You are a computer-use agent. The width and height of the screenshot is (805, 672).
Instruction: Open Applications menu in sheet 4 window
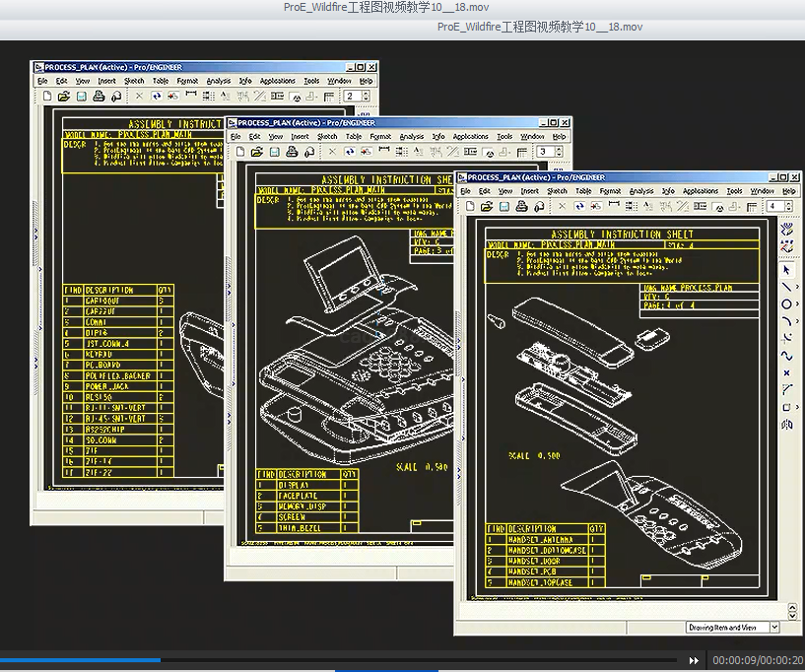coord(701,191)
